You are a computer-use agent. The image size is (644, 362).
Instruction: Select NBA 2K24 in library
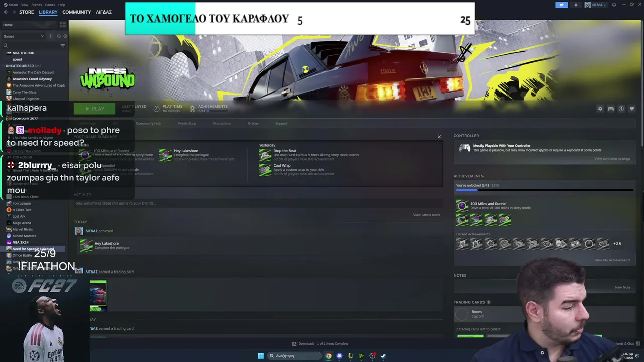tap(21, 242)
